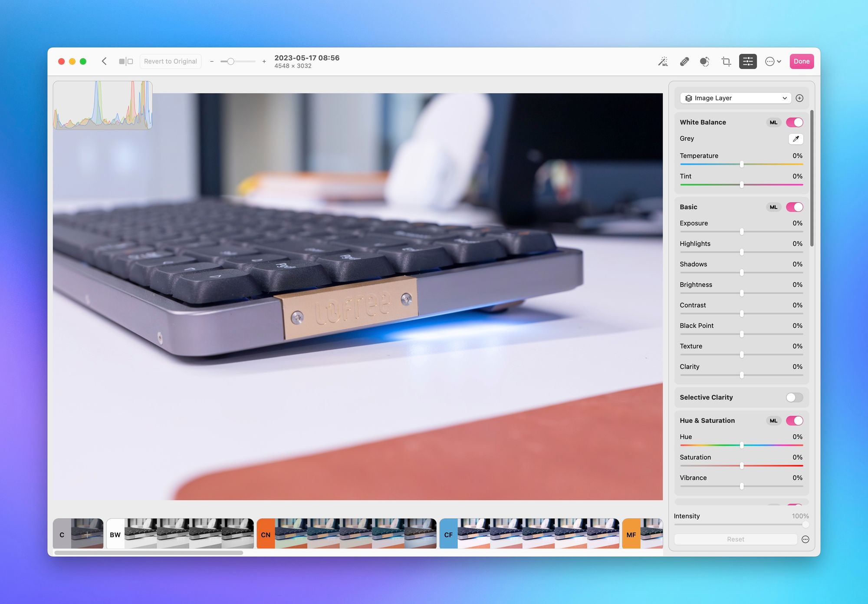The width and height of the screenshot is (868, 604).
Task: Select the Crop tool
Action: click(726, 62)
